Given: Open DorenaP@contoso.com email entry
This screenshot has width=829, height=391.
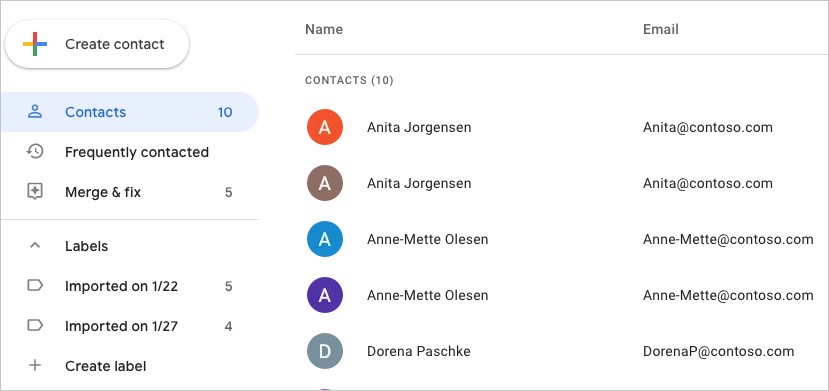Looking at the screenshot, I should 719,351.
